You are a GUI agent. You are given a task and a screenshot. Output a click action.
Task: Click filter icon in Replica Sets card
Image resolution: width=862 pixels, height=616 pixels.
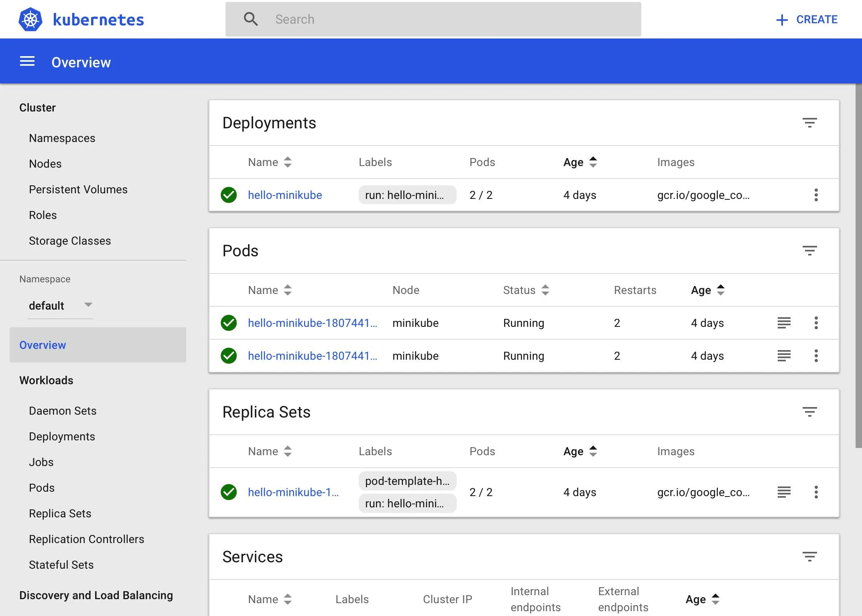[x=809, y=412]
